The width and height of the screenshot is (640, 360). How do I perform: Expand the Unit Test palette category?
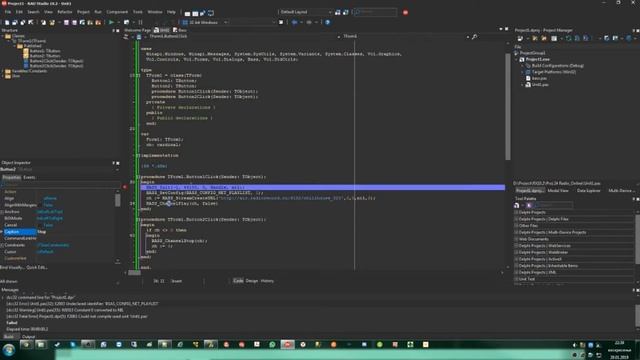point(516,279)
